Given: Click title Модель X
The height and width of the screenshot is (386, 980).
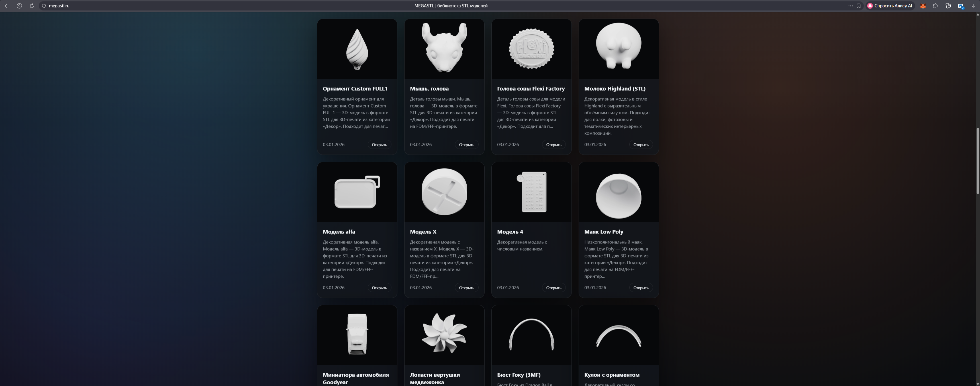Looking at the screenshot, I should pos(423,232).
